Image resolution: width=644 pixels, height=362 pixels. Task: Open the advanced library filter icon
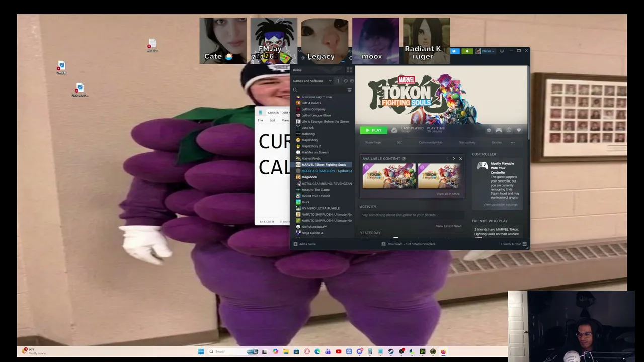click(349, 90)
